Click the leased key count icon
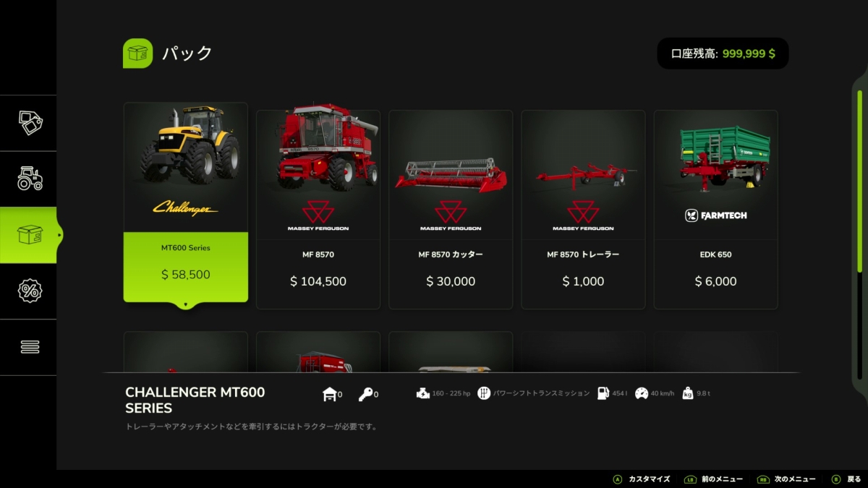The height and width of the screenshot is (488, 868). coord(365,394)
